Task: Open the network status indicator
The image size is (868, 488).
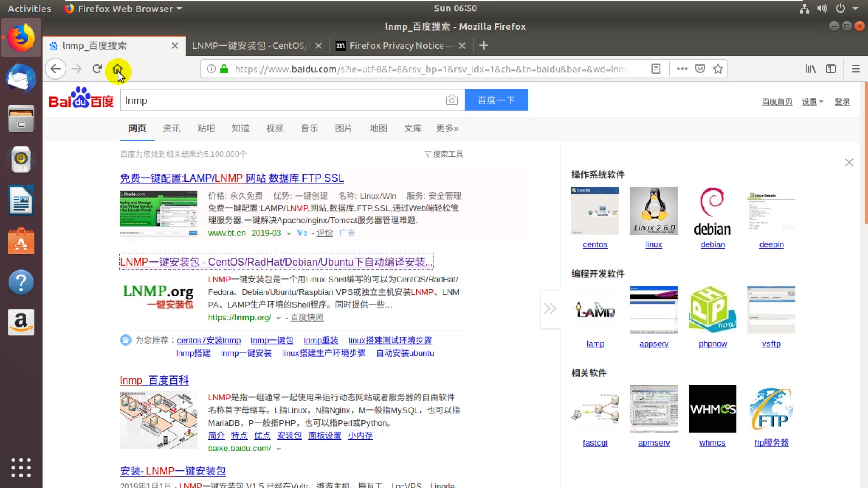Action: [804, 8]
